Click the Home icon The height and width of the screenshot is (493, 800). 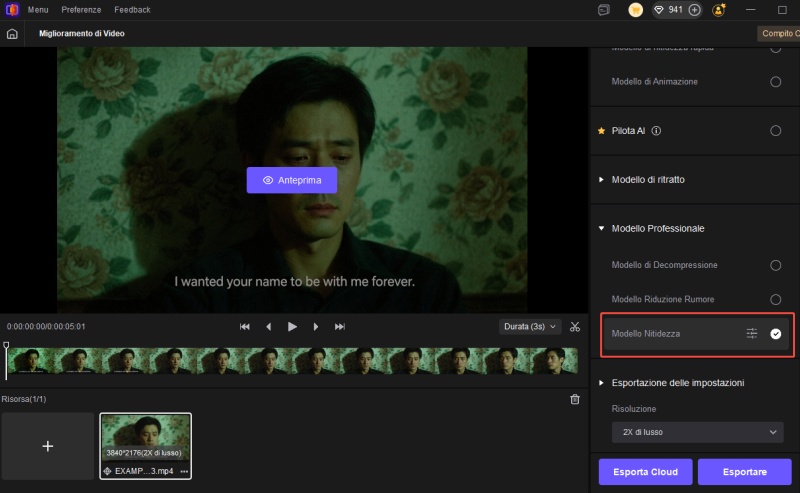pyautogui.click(x=12, y=34)
